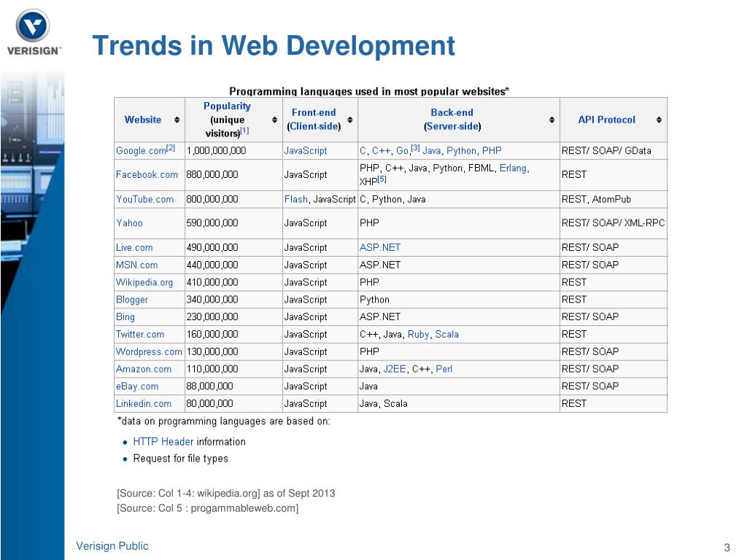Open footnote [2] beside Google.com
Viewport: 747px width, 560px height.
click(x=171, y=148)
